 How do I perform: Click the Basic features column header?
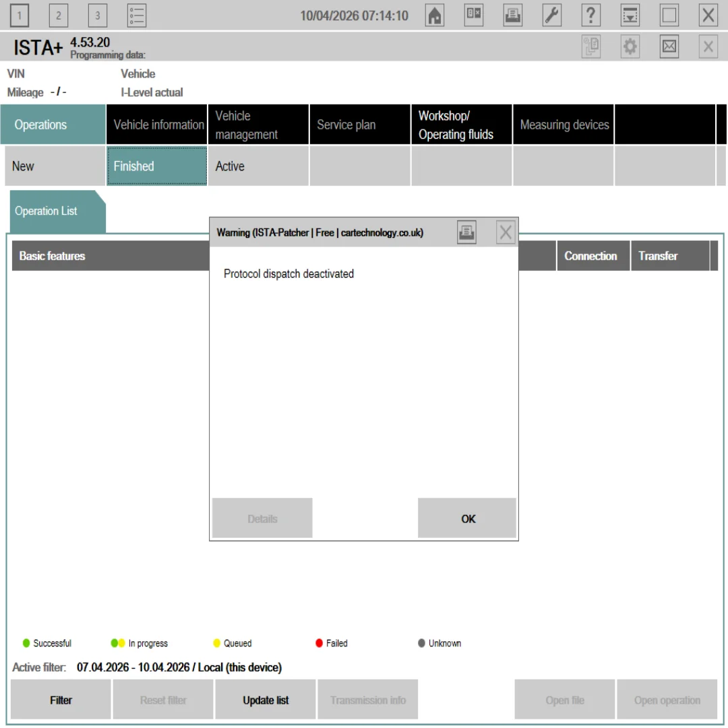coord(111,256)
